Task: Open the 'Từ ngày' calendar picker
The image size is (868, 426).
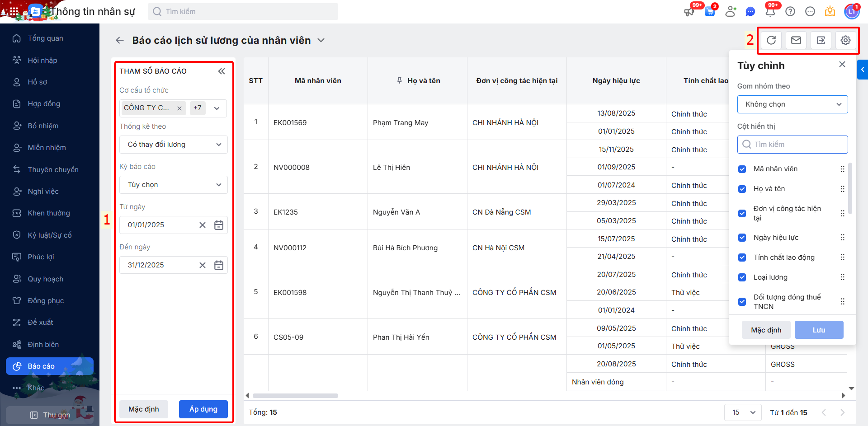Action: (x=219, y=225)
